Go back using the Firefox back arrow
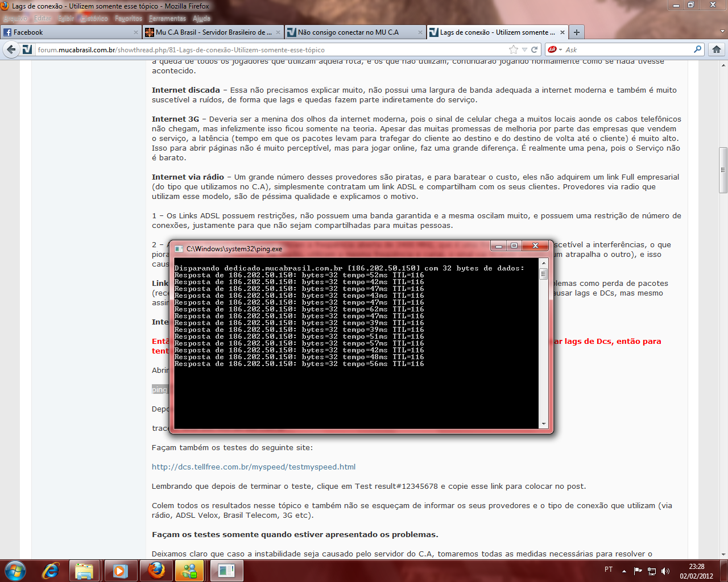Image resolution: width=728 pixels, height=582 pixels. pos(11,49)
